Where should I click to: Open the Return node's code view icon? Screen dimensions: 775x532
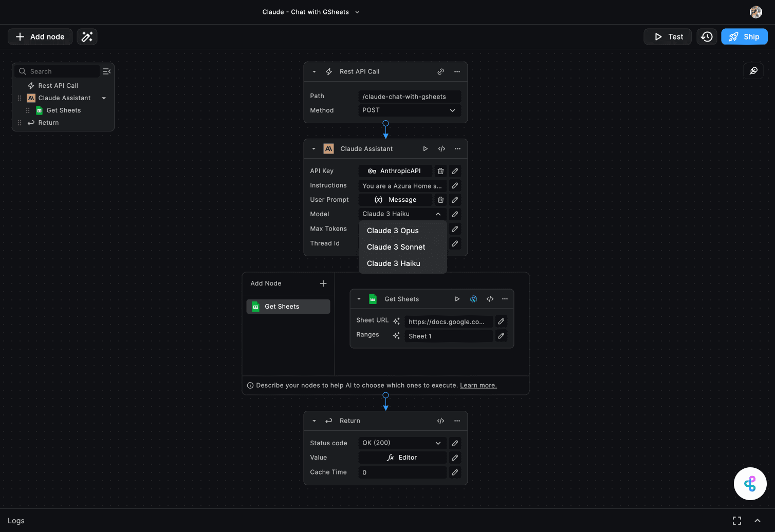click(440, 421)
